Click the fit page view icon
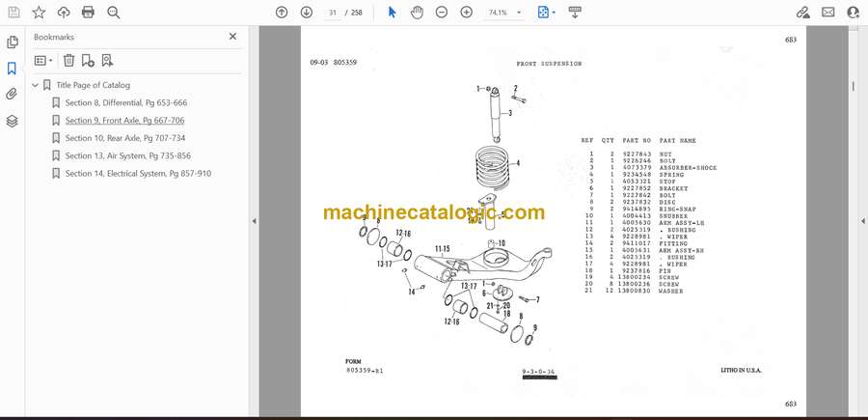The width and height of the screenshot is (868, 420). 544,13
